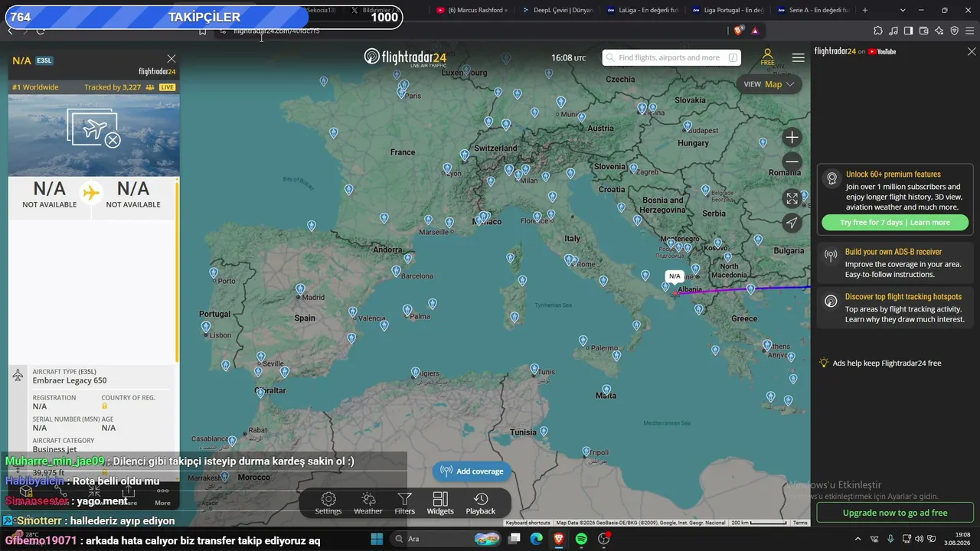Click the Tracked by 3,227 viewers text
This screenshot has height=551, width=980.
[113, 87]
